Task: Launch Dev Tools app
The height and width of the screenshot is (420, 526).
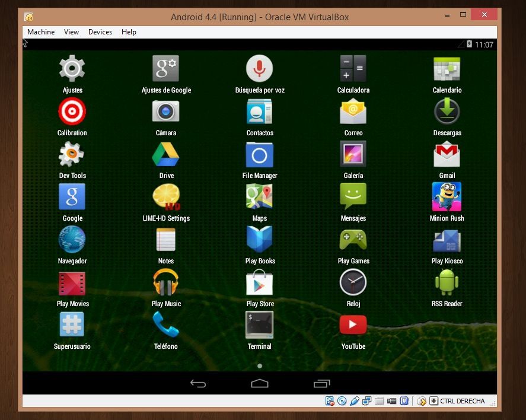Action: (71, 154)
